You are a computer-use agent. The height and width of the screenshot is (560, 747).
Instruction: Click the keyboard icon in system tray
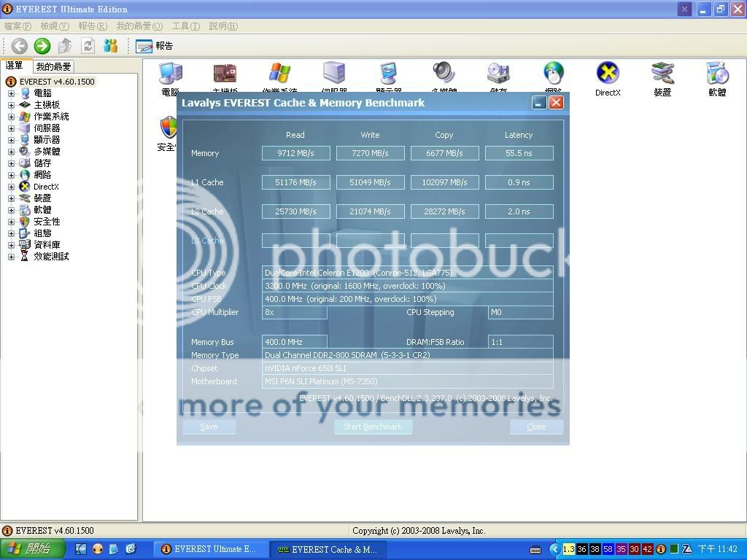point(535,550)
